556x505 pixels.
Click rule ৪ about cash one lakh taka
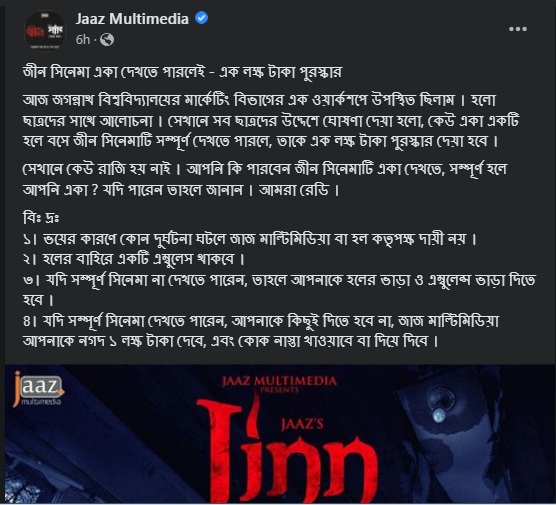coord(261,331)
